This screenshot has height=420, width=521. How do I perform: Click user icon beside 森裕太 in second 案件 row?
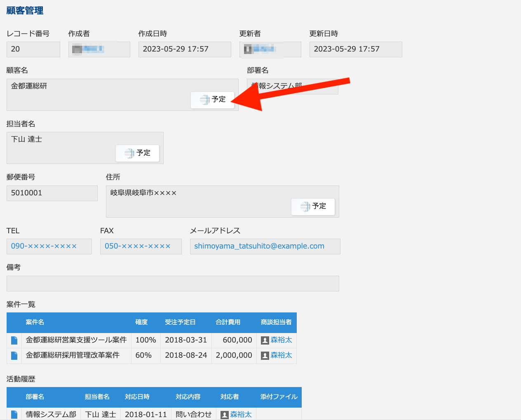point(265,356)
